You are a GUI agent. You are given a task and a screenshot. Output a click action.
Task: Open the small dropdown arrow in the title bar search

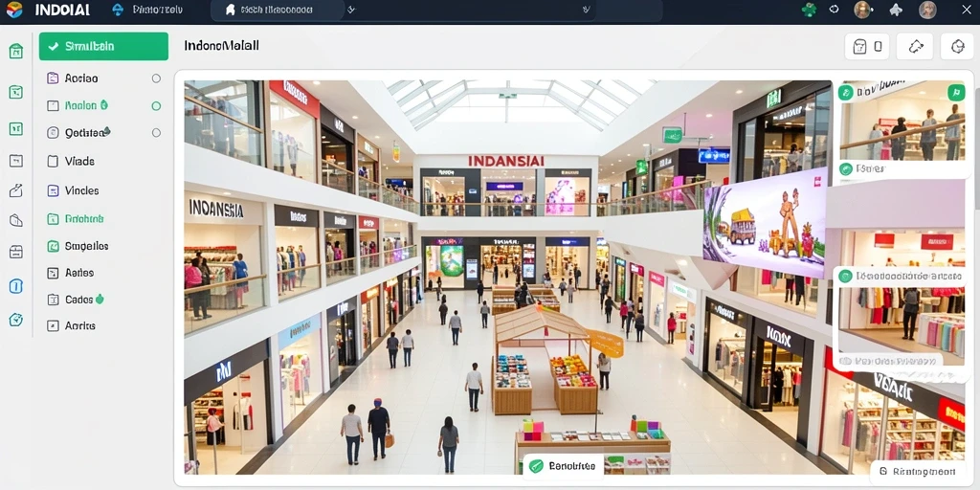click(352, 10)
